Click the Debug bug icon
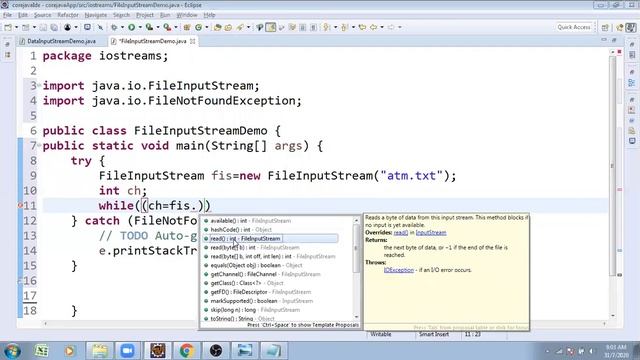The width and height of the screenshot is (640, 360). point(114,27)
